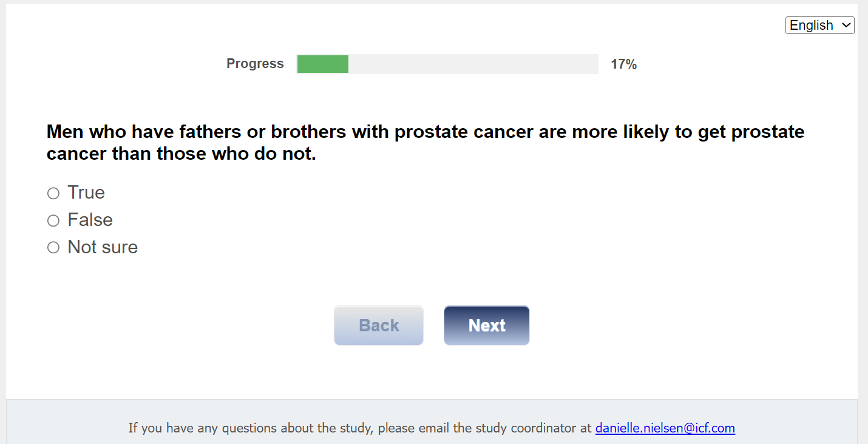Go to previous question with Back
The width and height of the screenshot is (868, 444).
coord(379,326)
